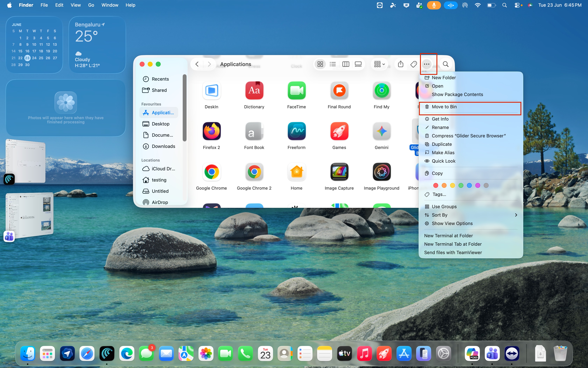588x368 pixels.
Task: Choose Get Info in the context menu
Action: pyautogui.click(x=471, y=119)
